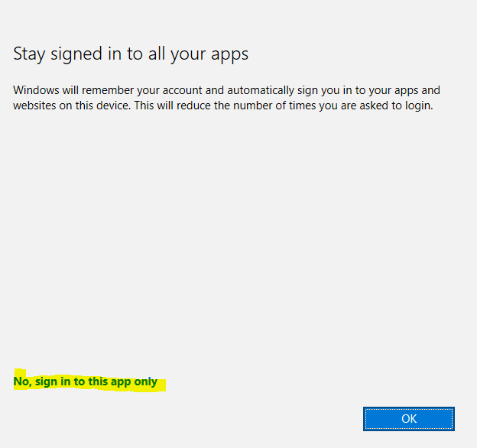The image size is (477, 448).
Task: Click the yellow-highlighted link text at bottom left
Action: coord(86,381)
